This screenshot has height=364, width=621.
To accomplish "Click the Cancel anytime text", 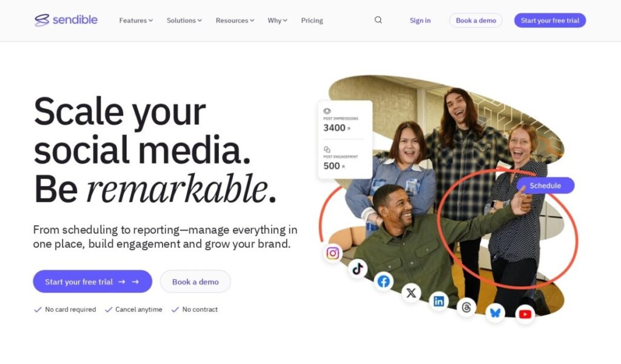I will (139, 309).
